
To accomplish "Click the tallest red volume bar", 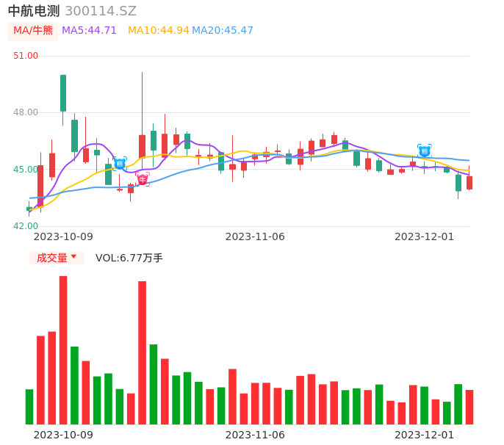I will [x=63, y=350].
